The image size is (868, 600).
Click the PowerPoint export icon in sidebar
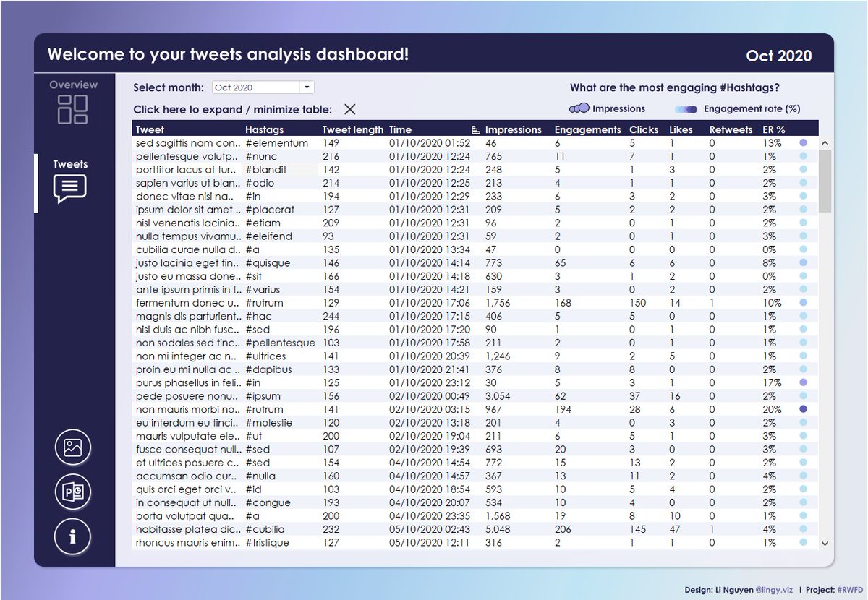pyautogui.click(x=73, y=492)
